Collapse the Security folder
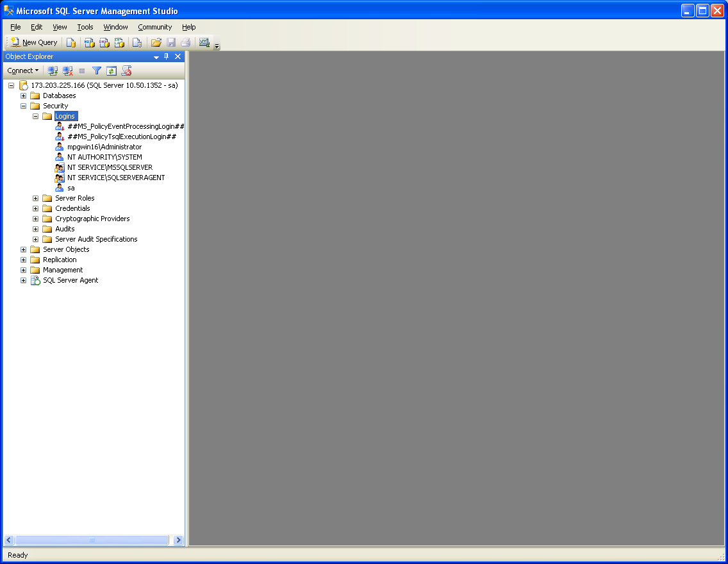The width and height of the screenshot is (728, 564). [x=23, y=106]
